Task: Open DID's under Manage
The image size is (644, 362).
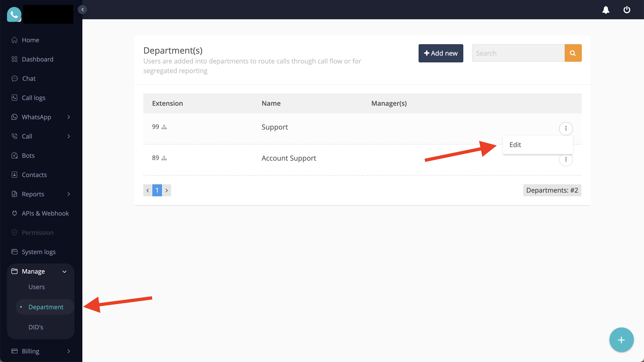Action: click(36, 327)
